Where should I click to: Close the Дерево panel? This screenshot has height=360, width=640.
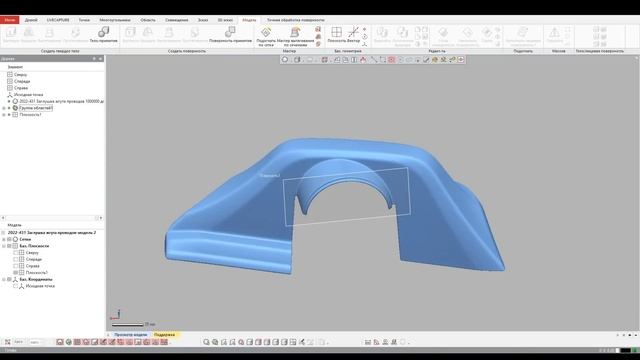(101, 59)
